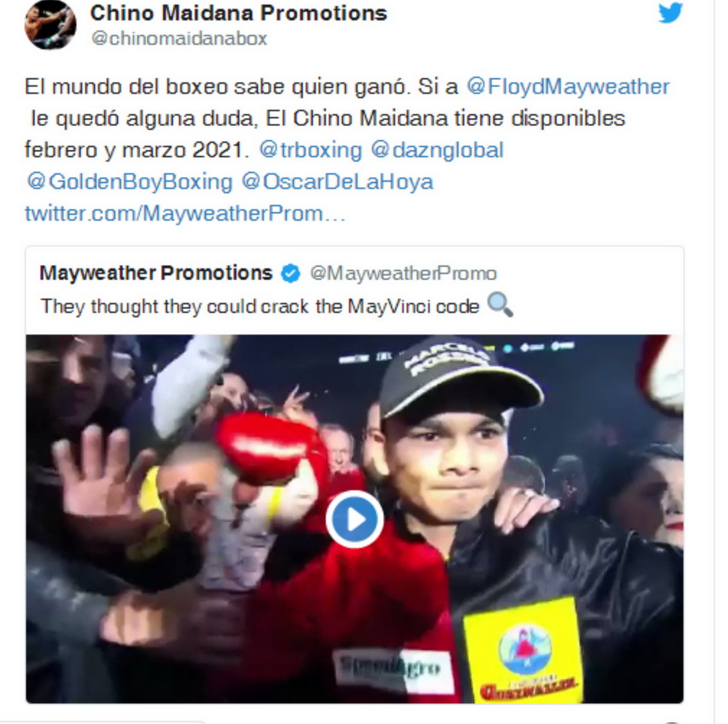Click the yellow sponsor patch in video
The image size is (728, 724).
522,650
